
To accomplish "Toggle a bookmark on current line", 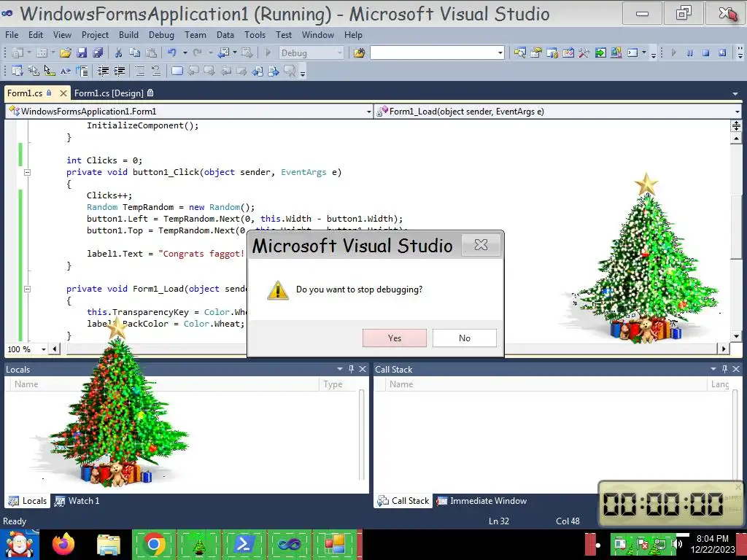I will [x=177, y=71].
